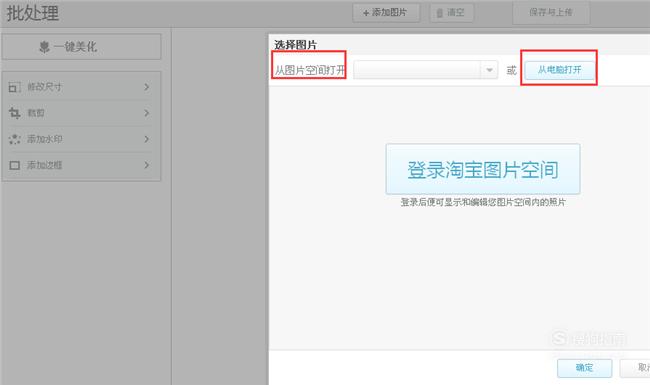Click the 从电脑打开 button
This screenshot has height=385, width=650.
[560, 70]
